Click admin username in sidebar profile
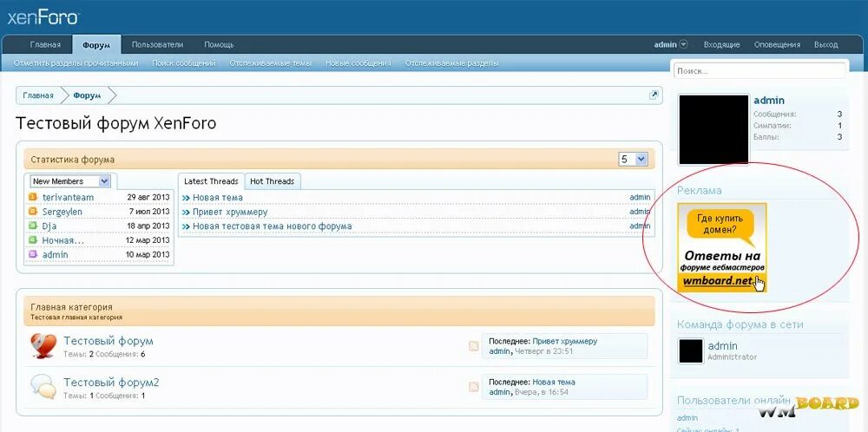 tap(769, 100)
